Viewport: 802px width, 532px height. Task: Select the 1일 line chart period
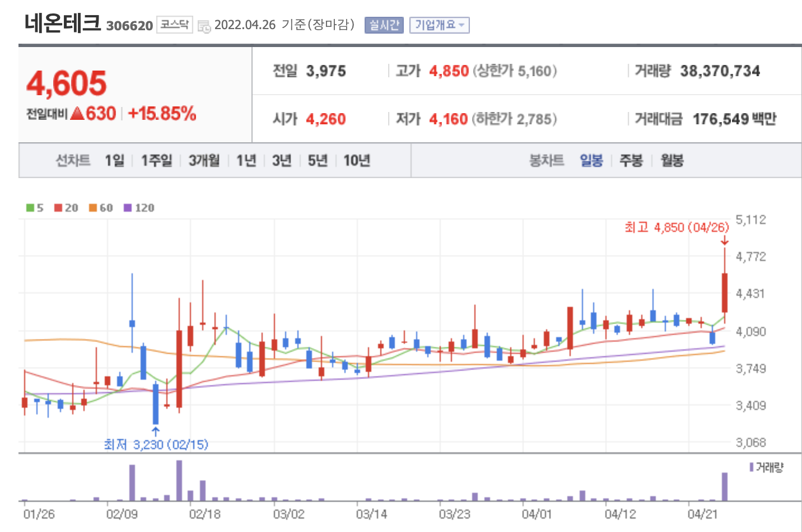coord(115,161)
